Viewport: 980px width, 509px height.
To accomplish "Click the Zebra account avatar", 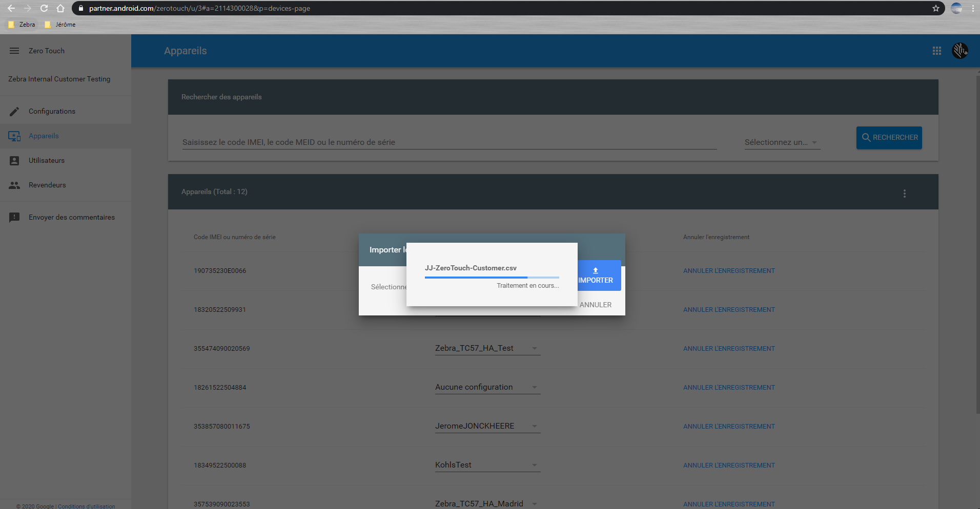I will click(959, 51).
